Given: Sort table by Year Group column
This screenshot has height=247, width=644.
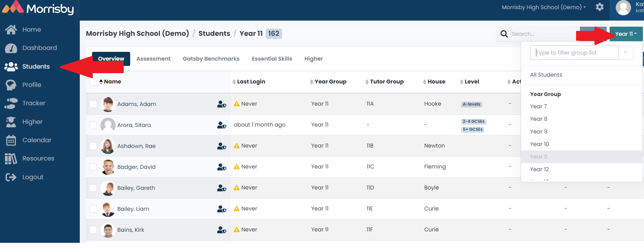Looking at the screenshot, I should [x=328, y=82].
